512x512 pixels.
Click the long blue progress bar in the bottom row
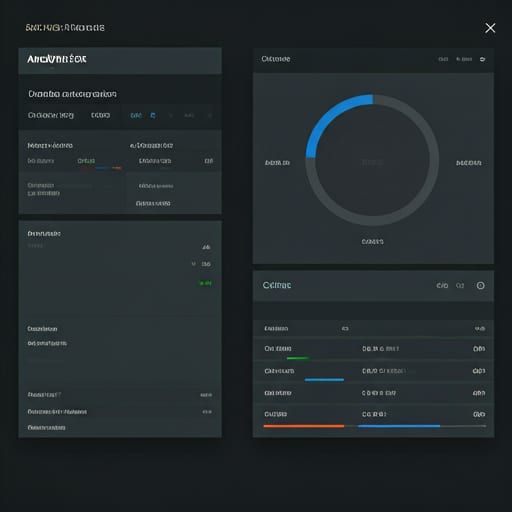pyautogui.click(x=399, y=426)
